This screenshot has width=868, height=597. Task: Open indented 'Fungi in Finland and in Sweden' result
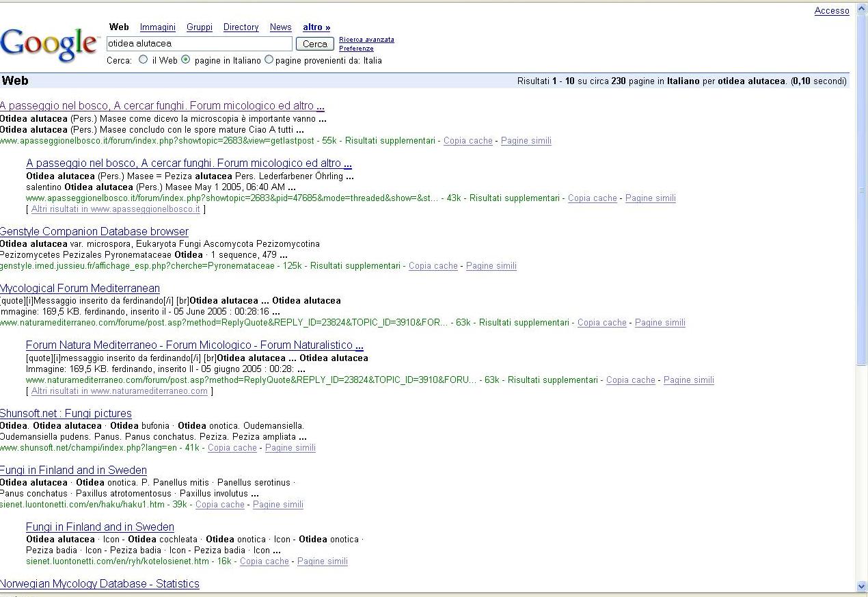[x=100, y=527]
